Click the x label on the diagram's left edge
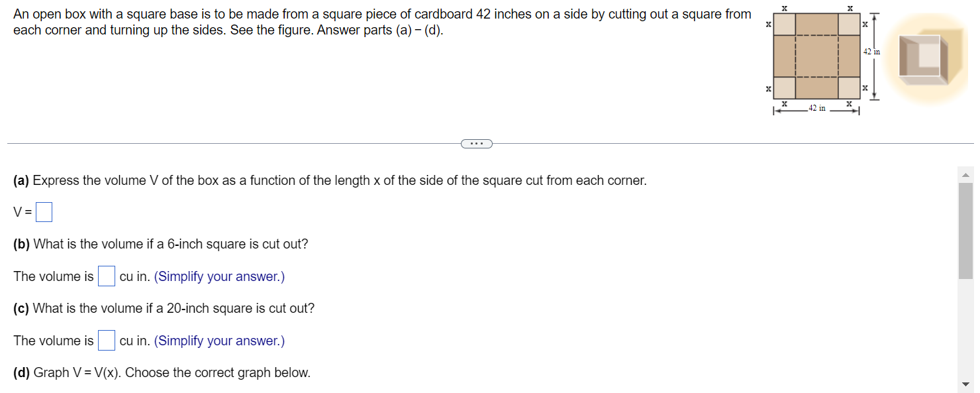Image resolution: width=980 pixels, height=393 pixels. [x=767, y=25]
